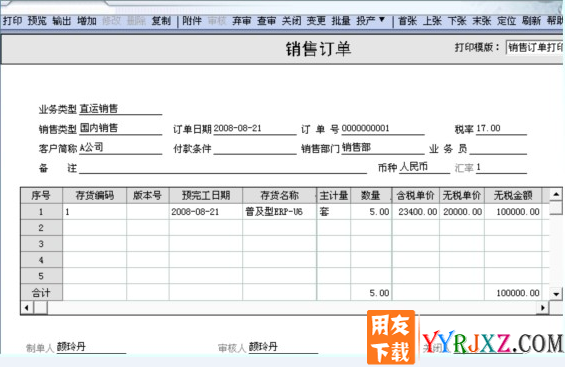Click the 税率 field showing 17.00
The width and height of the screenshot is (565, 367).
pos(501,129)
